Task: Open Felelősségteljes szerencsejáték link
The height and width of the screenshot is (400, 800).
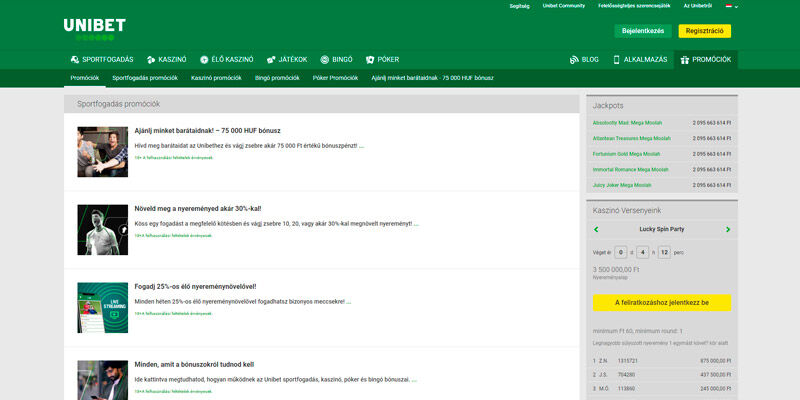Action: (x=634, y=6)
